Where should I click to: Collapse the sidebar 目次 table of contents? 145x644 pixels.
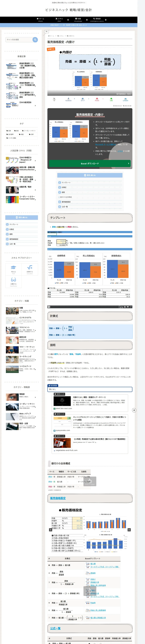point(22,217)
